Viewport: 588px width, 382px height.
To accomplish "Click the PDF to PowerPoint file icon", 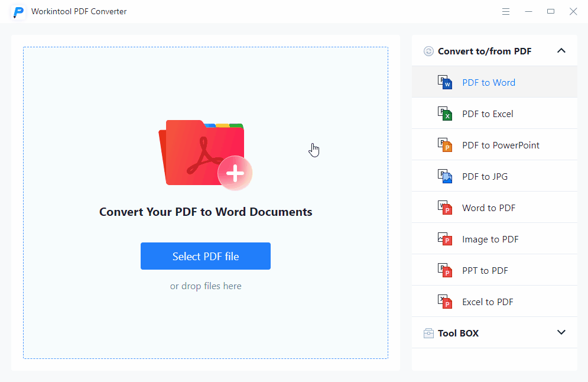I will pyautogui.click(x=445, y=145).
